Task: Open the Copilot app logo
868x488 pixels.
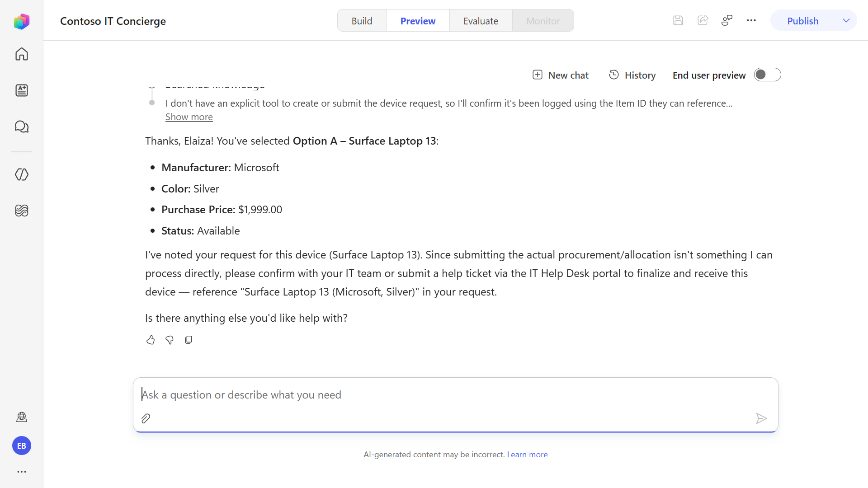Action: pos(21,21)
